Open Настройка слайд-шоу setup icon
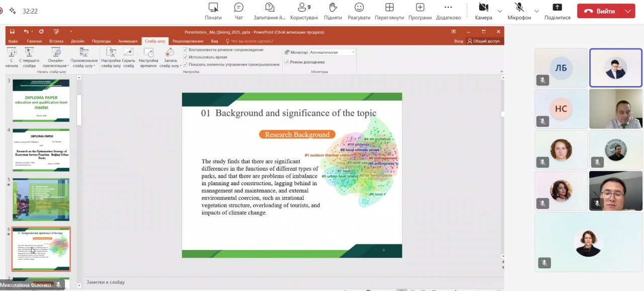Viewport: 644px width, 291px height. tap(111, 52)
